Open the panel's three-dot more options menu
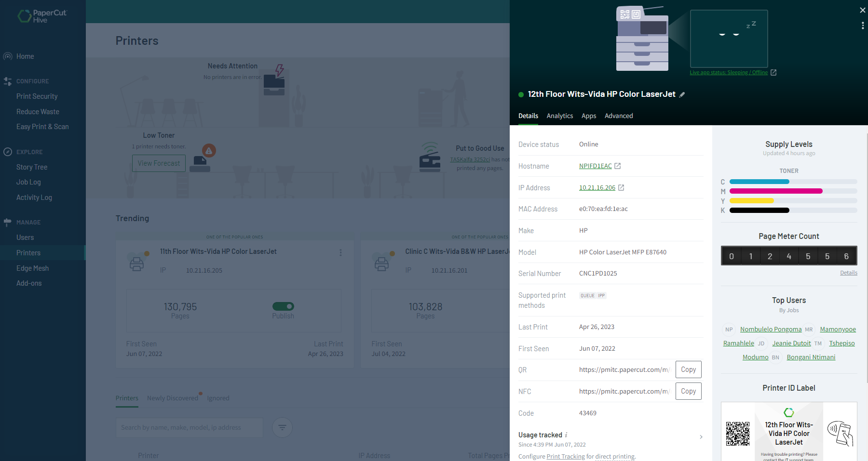 862,26
